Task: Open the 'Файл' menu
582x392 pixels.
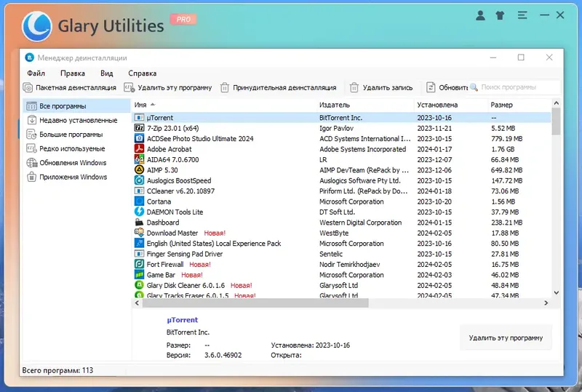Action: [36, 73]
